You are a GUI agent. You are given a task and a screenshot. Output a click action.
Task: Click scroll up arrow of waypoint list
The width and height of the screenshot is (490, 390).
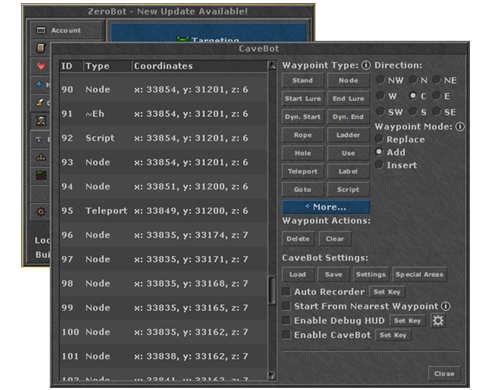pos(272,66)
